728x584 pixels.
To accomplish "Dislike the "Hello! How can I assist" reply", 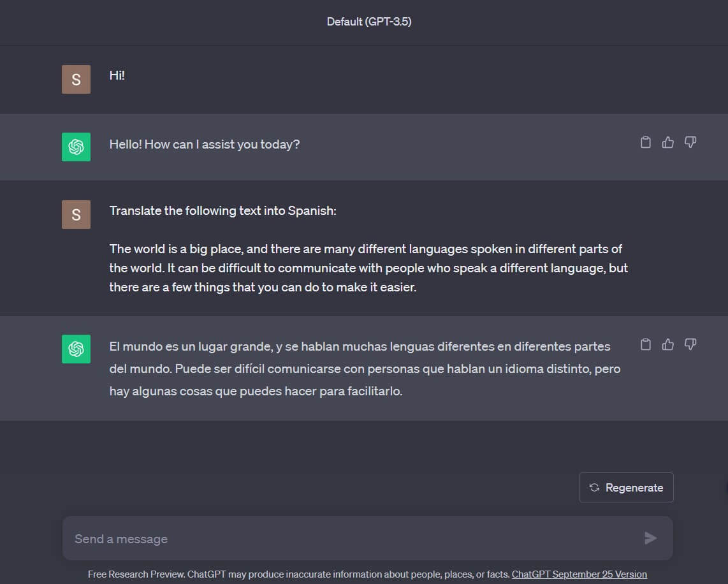I will (690, 142).
